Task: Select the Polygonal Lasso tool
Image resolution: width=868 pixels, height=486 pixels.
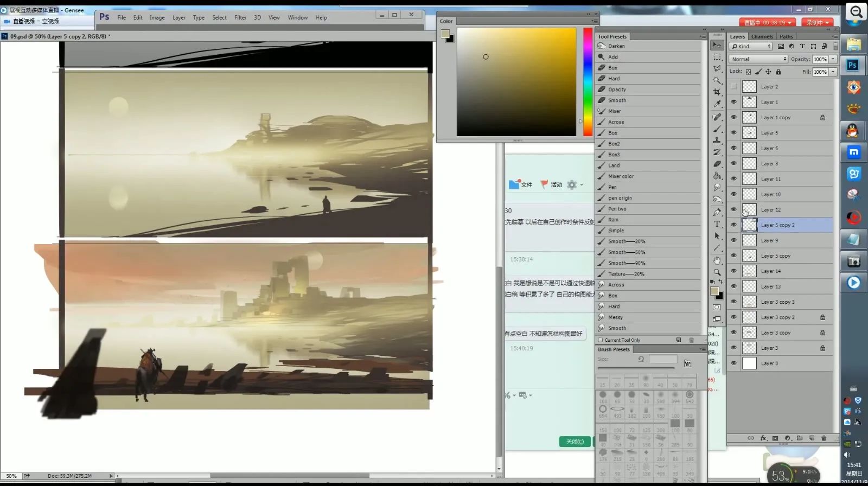Action: click(717, 69)
